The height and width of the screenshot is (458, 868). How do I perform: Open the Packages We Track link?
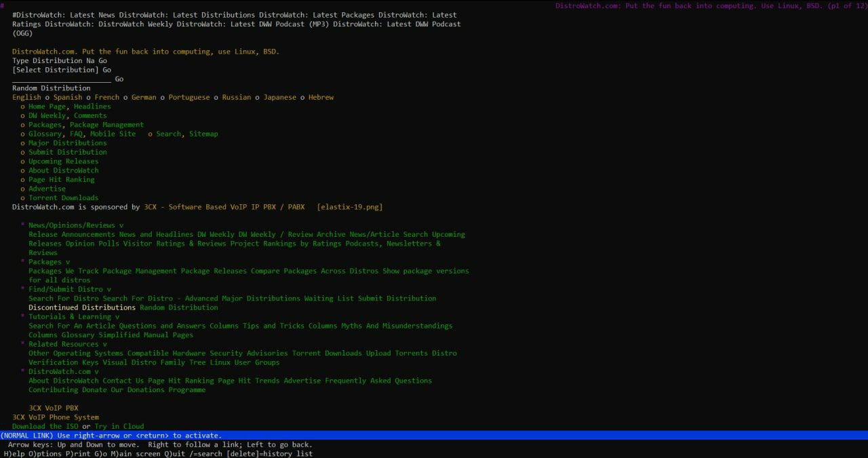tap(64, 271)
